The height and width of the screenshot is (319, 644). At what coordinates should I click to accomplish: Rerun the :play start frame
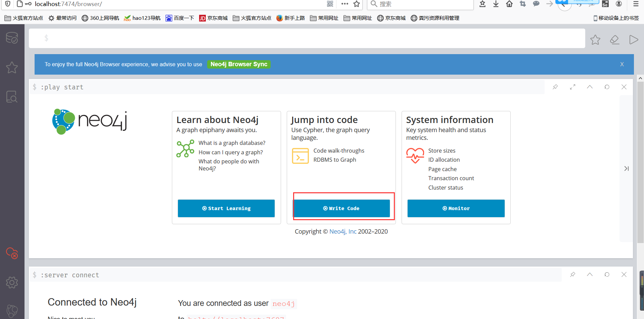[x=607, y=87]
